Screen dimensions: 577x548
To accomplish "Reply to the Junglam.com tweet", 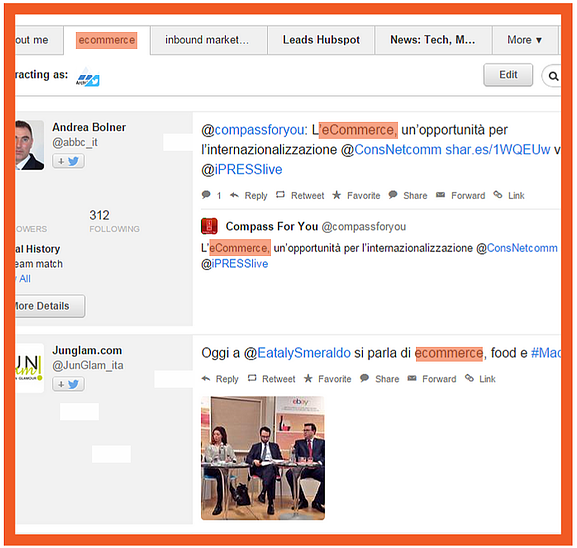I will [x=227, y=379].
